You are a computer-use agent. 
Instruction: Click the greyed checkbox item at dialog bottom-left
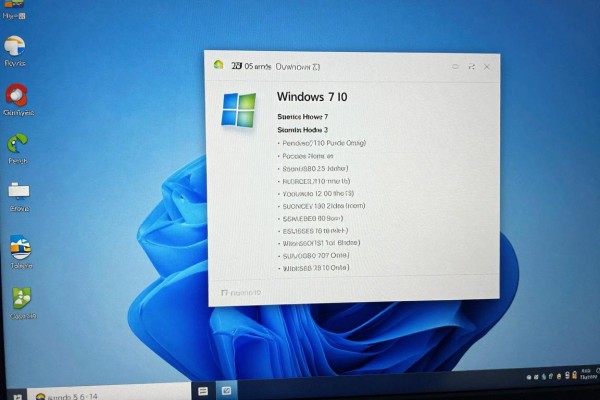pyautogui.click(x=241, y=293)
